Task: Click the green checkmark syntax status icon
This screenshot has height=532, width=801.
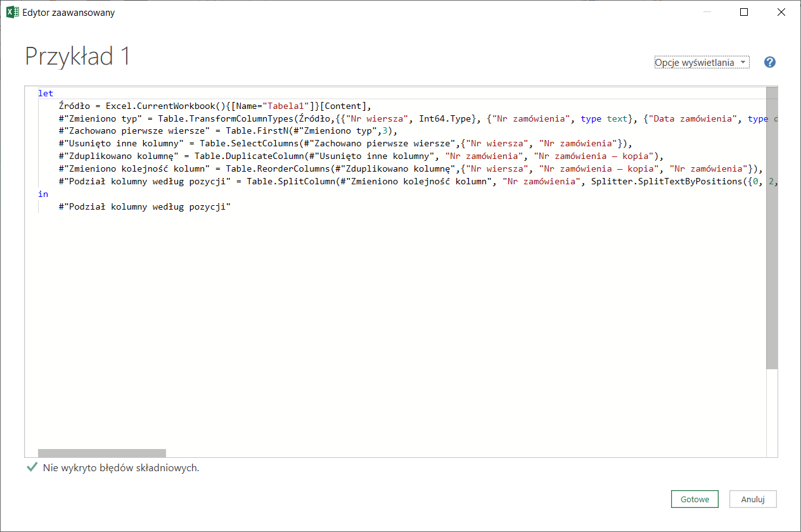Action: tap(32, 468)
